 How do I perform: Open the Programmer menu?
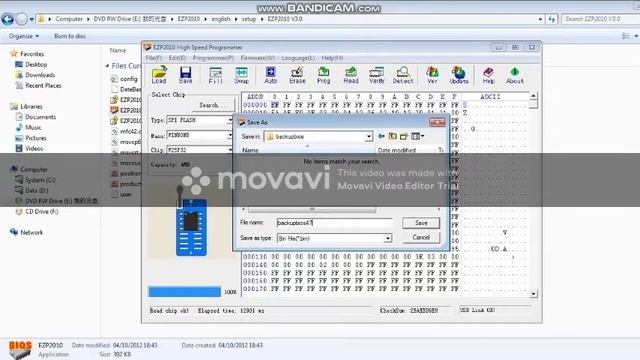coord(213,58)
